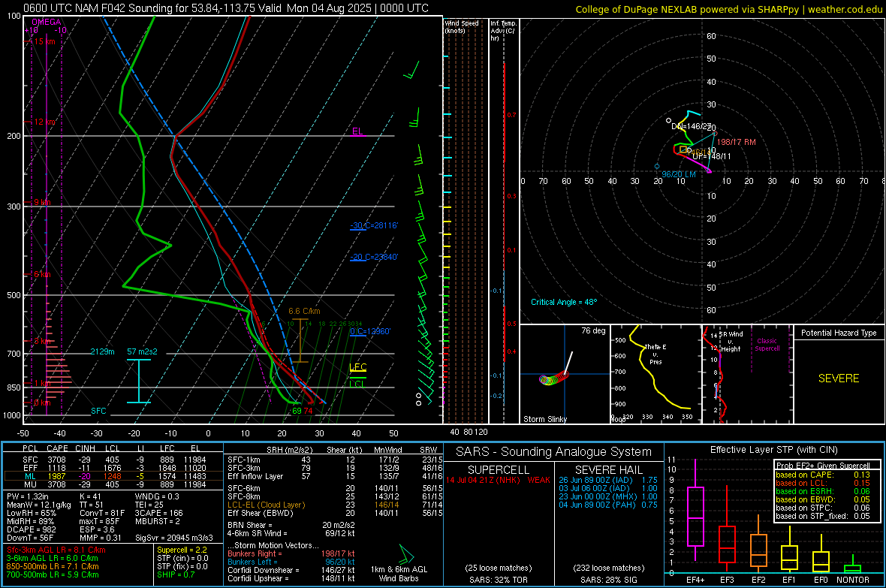Click the STP (cin) = 0.0 value

coord(182,558)
